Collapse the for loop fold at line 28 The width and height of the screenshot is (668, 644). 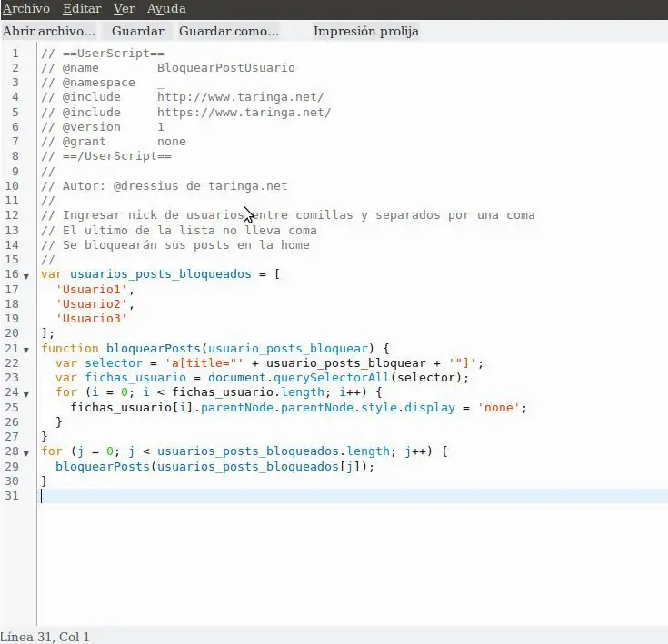point(26,454)
